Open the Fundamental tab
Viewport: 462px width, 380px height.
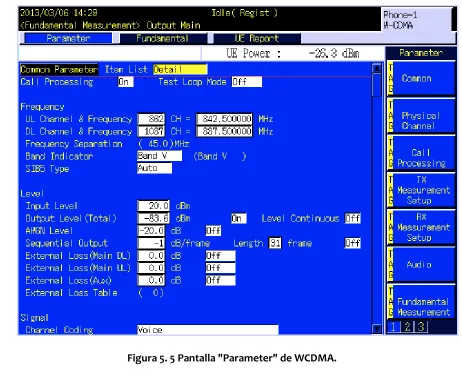163,38
